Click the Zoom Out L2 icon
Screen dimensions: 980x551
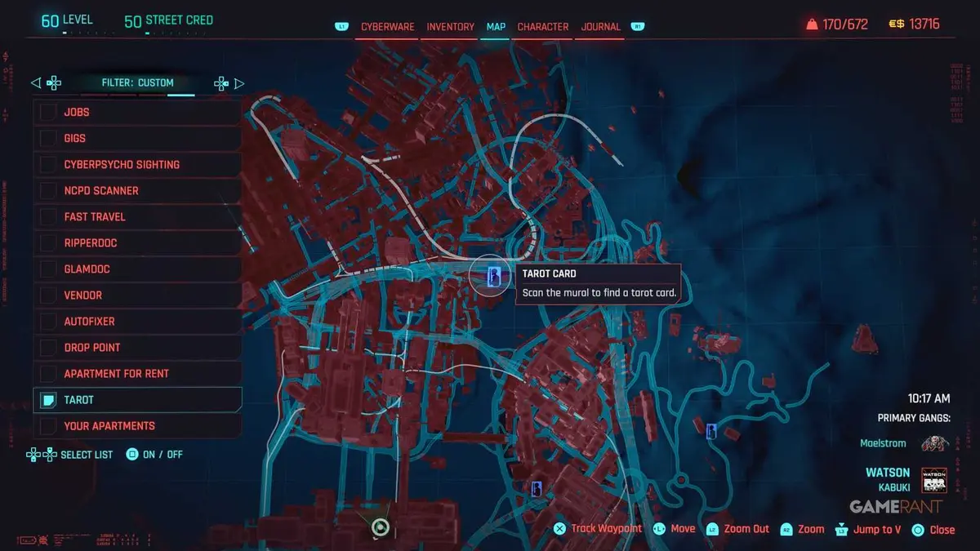click(712, 529)
